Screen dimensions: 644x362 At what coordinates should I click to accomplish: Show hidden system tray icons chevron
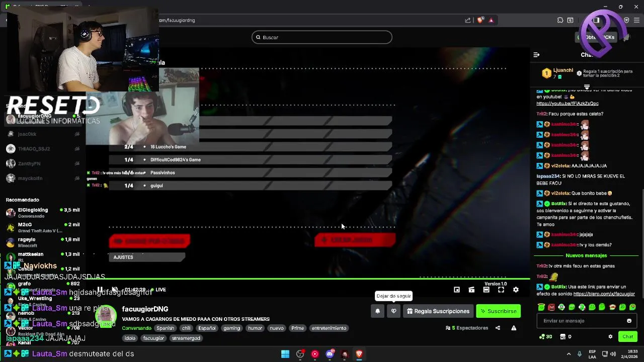pyautogui.click(x=569, y=354)
